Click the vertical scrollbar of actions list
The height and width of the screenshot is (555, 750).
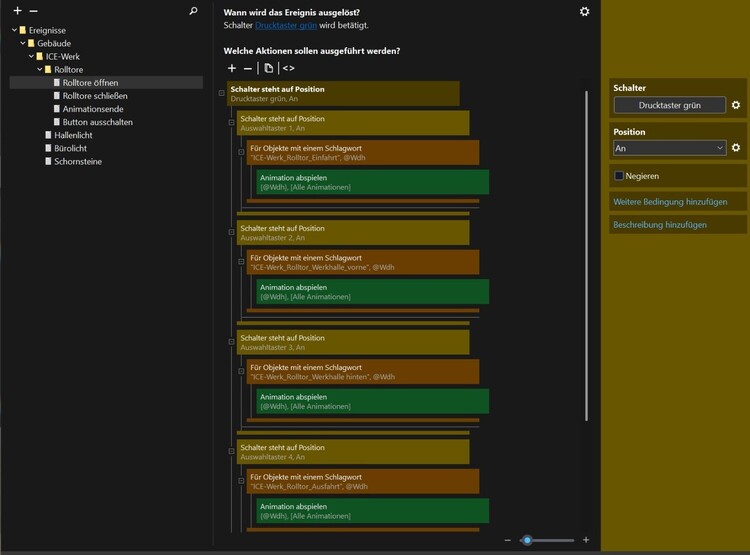tap(586, 256)
